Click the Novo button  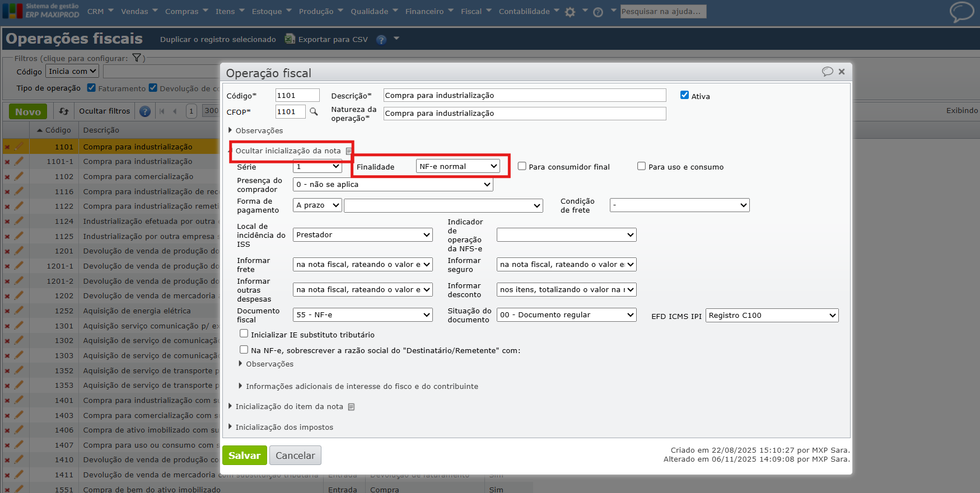point(28,112)
